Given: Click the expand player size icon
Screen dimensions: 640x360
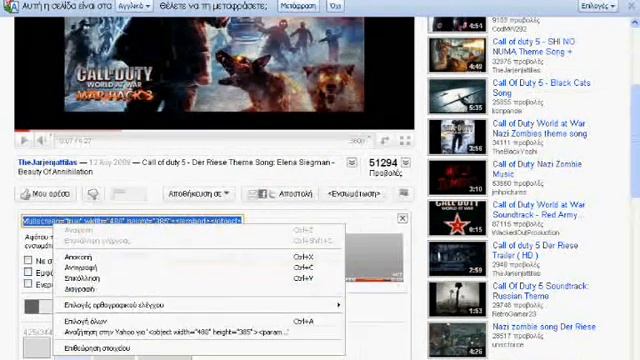Looking at the screenshot, I should pos(385,141).
